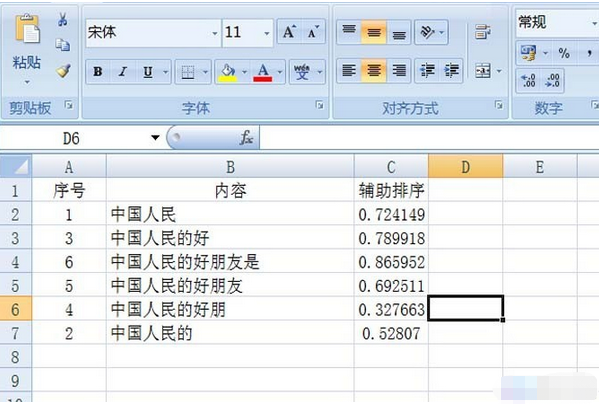599x404 pixels.
Task: Click the 序号 header cell
Action: (x=69, y=190)
